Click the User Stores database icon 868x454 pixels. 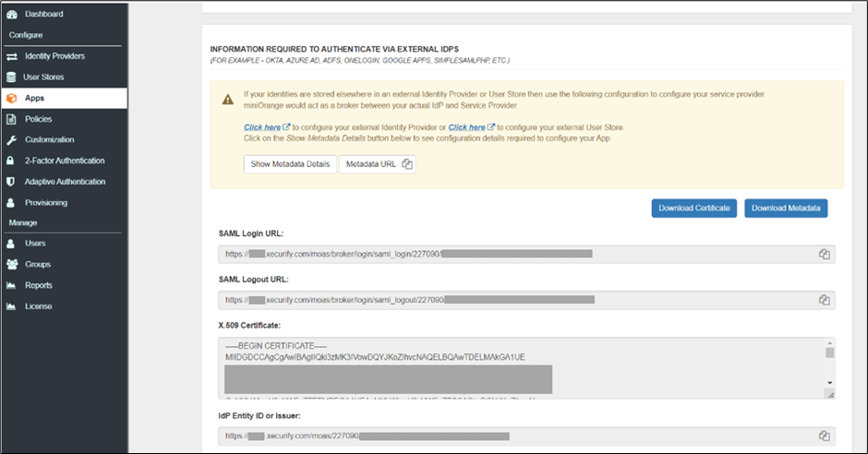point(11,78)
